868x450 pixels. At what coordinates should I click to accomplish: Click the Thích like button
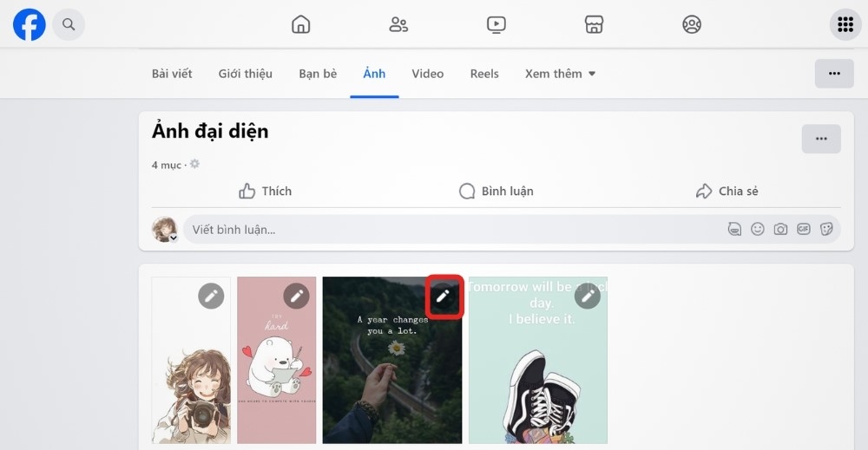(265, 192)
